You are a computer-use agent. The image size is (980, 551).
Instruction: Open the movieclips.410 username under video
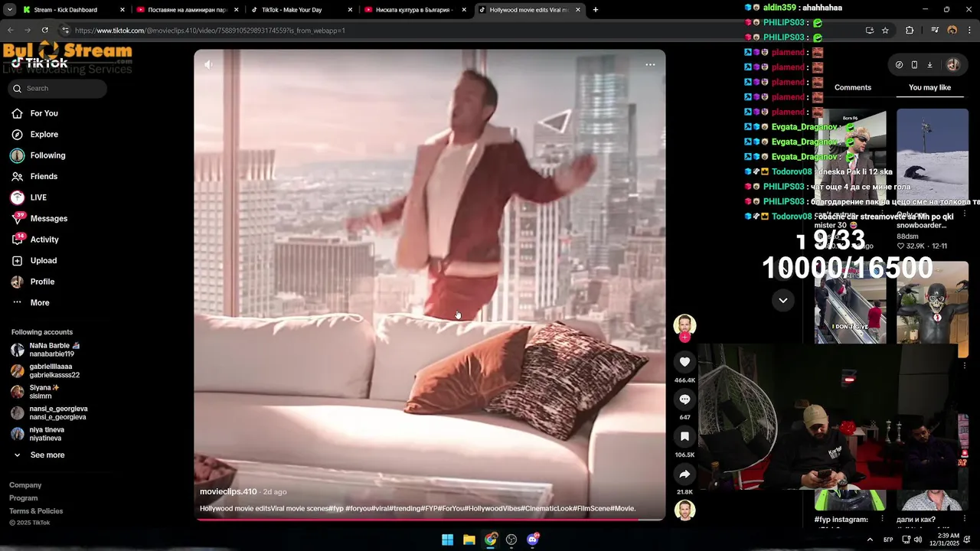click(x=228, y=492)
